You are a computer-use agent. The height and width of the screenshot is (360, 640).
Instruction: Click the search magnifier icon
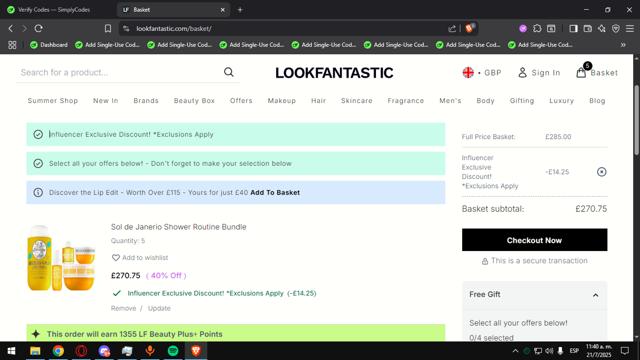pyautogui.click(x=229, y=72)
